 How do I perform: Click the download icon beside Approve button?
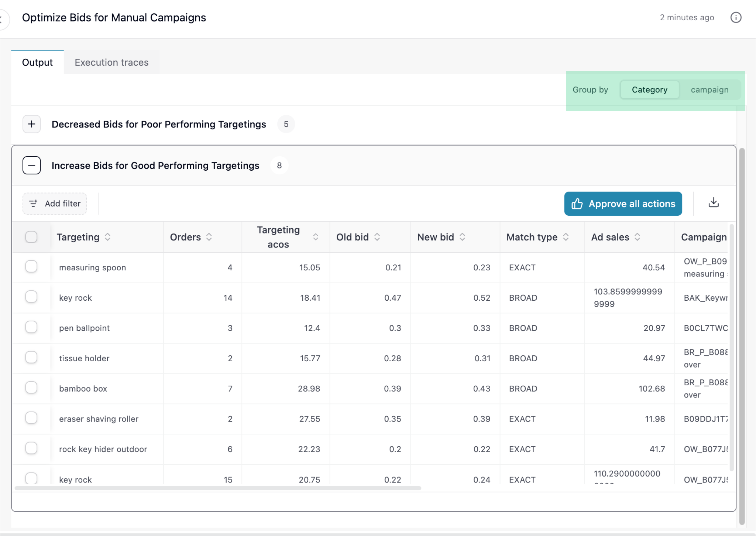(x=714, y=203)
